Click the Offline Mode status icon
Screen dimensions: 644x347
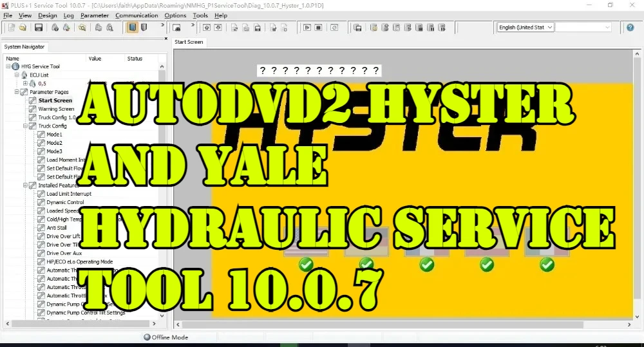click(x=147, y=337)
